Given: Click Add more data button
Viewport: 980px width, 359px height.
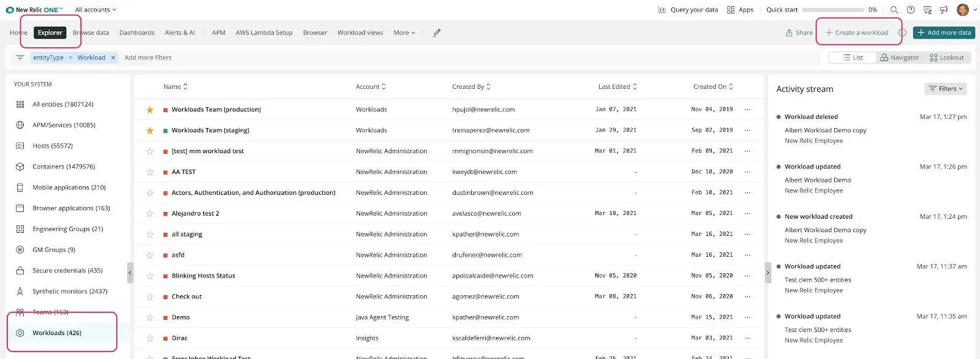Looking at the screenshot, I should 944,32.
